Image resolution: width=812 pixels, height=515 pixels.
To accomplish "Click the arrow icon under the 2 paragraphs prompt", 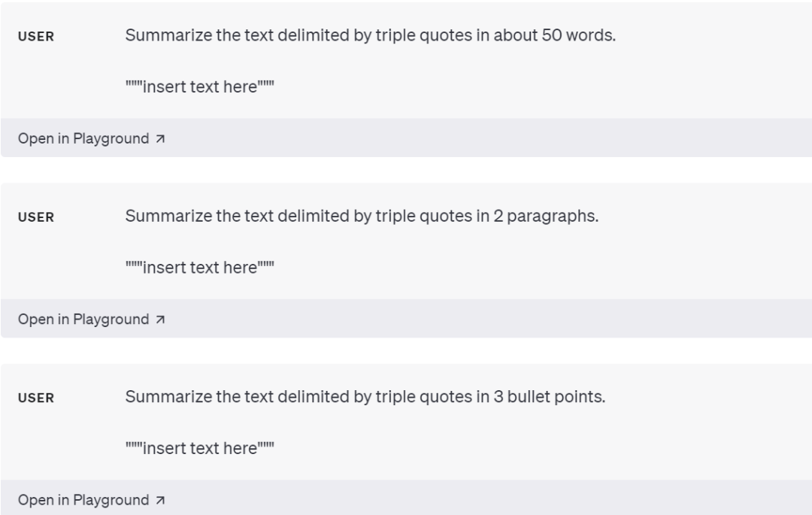I will point(160,320).
